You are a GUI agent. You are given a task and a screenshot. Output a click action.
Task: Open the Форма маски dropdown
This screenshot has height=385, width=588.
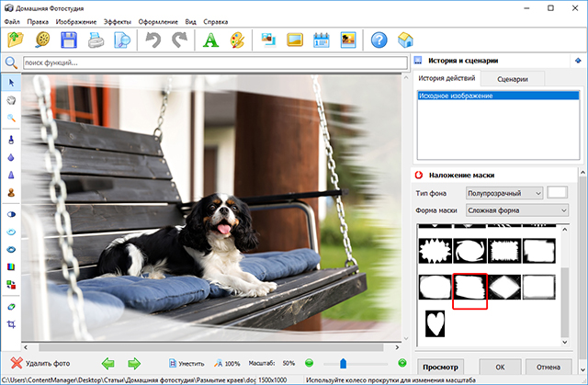pyautogui.click(x=517, y=210)
